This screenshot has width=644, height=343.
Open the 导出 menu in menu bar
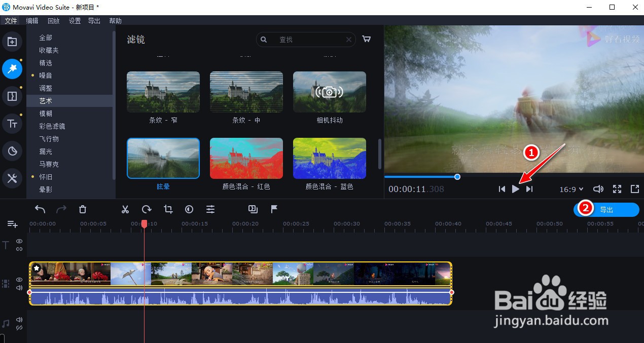94,21
